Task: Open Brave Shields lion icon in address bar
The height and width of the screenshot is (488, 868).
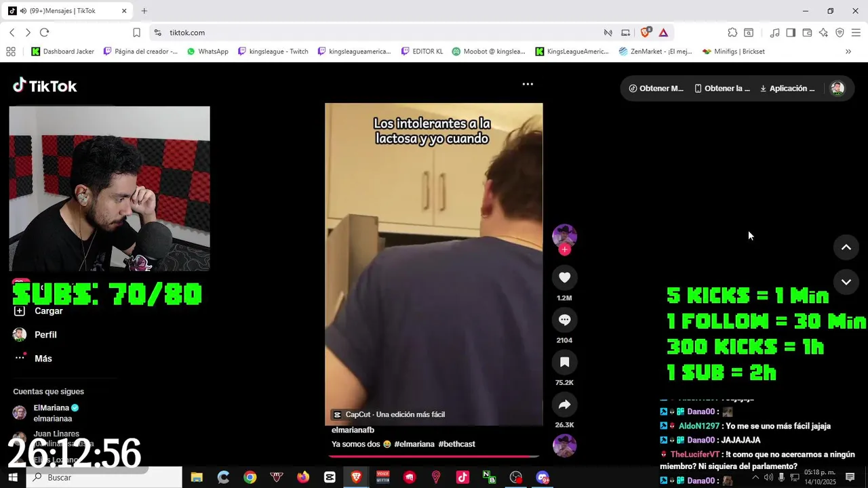Action: [646, 33]
